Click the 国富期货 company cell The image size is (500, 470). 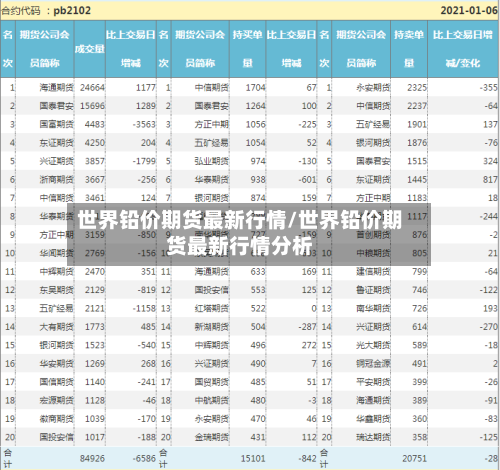coord(56,124)
